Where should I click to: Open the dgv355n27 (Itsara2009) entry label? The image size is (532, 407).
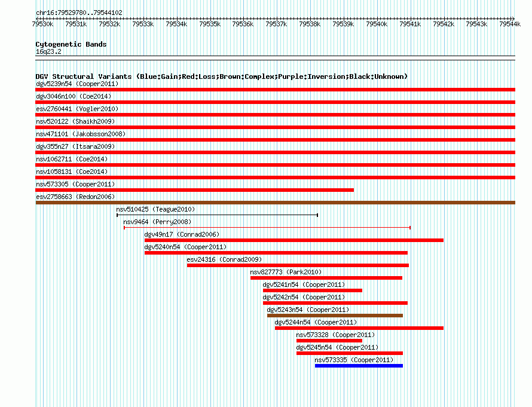tap(75, 146)
